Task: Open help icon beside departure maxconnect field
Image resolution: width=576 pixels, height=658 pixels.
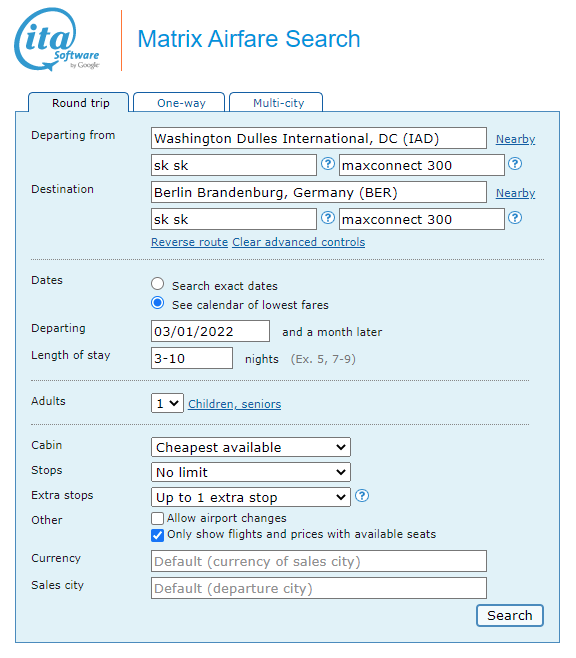Action: pyautogui.click(x=515, y=164)
